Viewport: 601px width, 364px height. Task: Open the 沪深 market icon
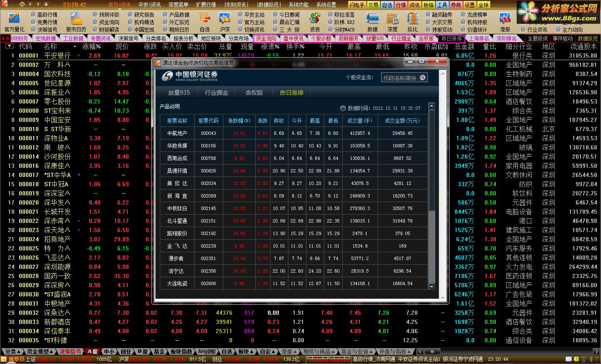[x=225, y=22]
